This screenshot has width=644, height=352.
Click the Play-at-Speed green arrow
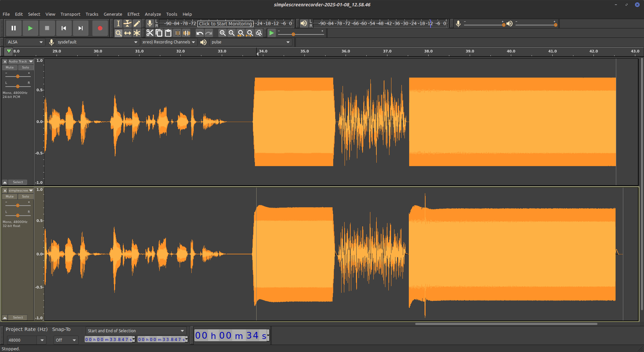coord(272,33)
